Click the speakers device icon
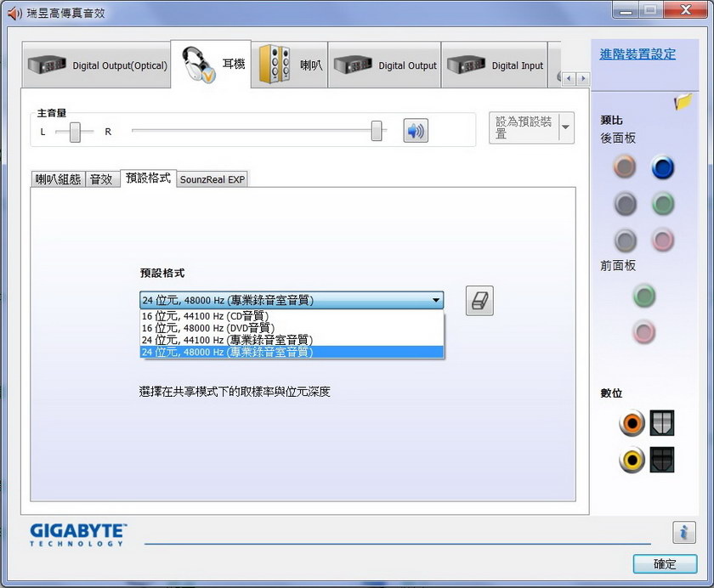714x588 pixels. [274, 64]
